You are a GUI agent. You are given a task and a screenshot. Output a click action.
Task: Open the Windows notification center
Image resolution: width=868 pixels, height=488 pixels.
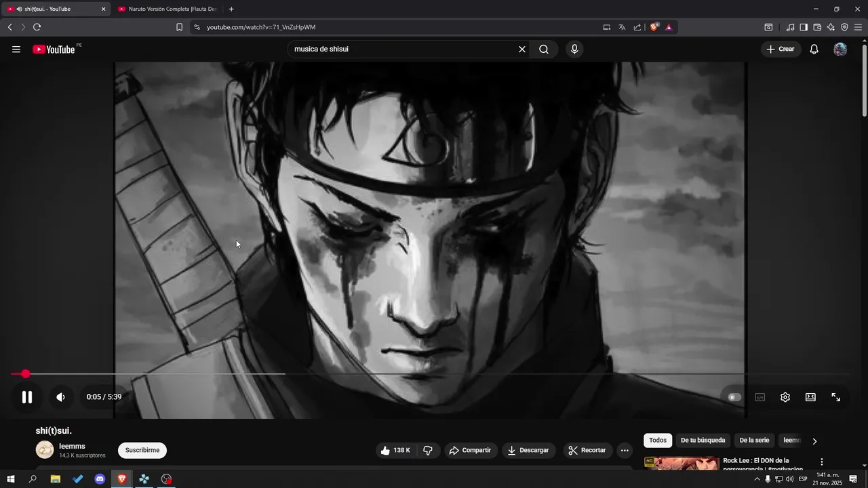pyautogui.click(x=853, y=479)
